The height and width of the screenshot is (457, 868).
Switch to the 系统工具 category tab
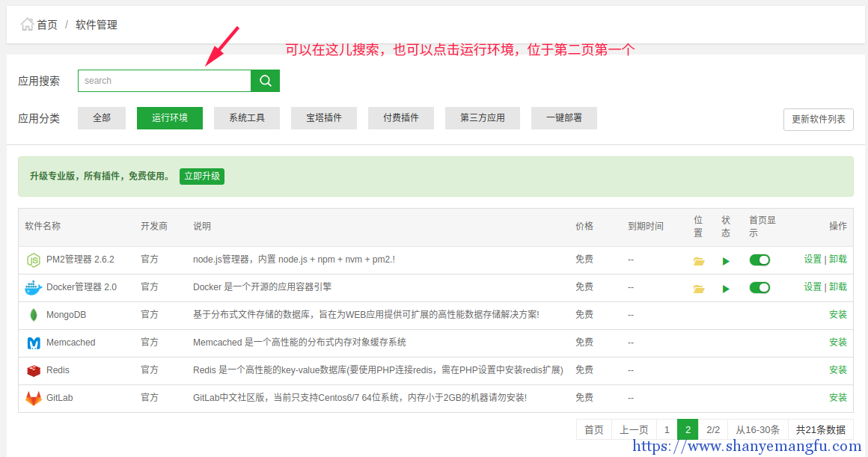247,118
